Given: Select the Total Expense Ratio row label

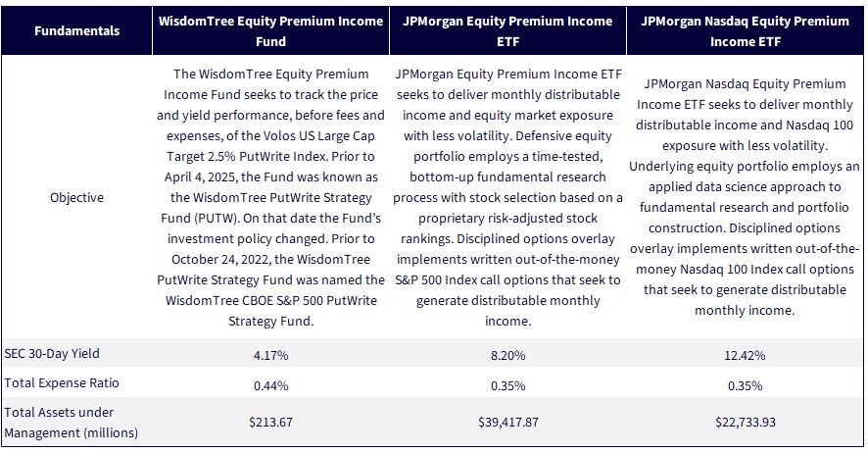Looking at the screenshot, I should point(62,383).
